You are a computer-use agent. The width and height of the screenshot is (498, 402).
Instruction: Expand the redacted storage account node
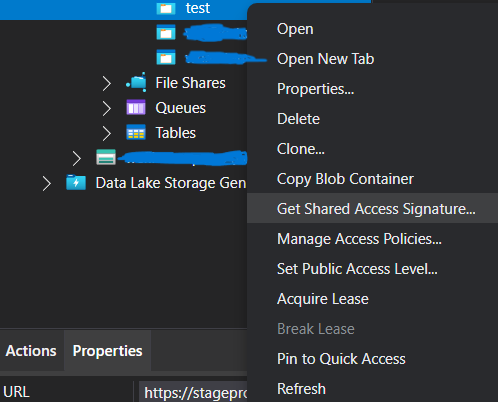click(x=77, y=158)
